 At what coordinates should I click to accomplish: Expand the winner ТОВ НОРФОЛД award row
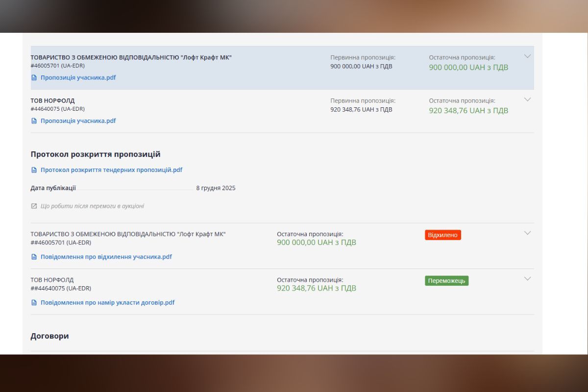pyautogui.click(x=527, y=279)
